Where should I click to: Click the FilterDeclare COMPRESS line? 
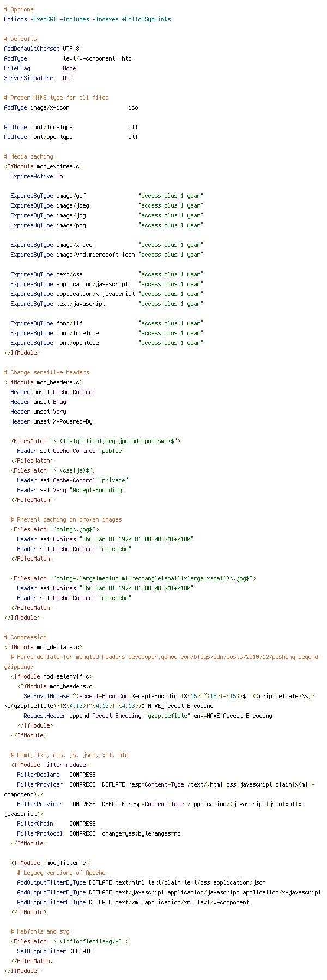(56, 775)
